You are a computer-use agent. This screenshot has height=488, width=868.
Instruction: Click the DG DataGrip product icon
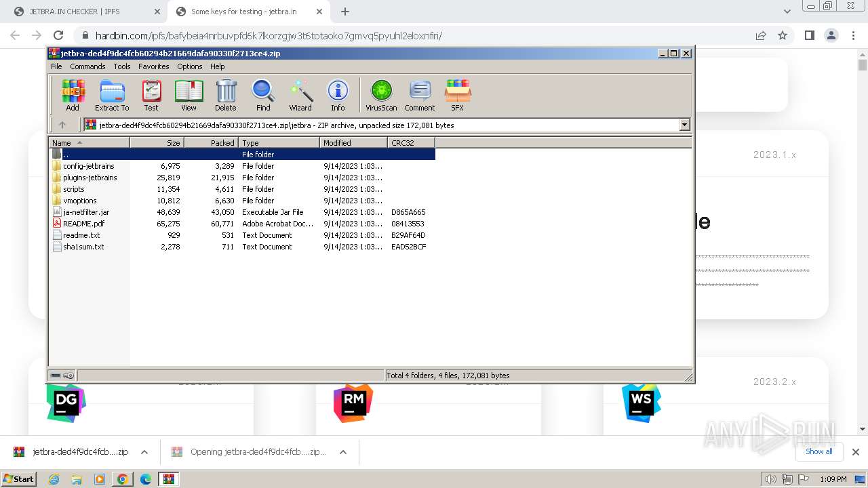click(x=66, y=403)
